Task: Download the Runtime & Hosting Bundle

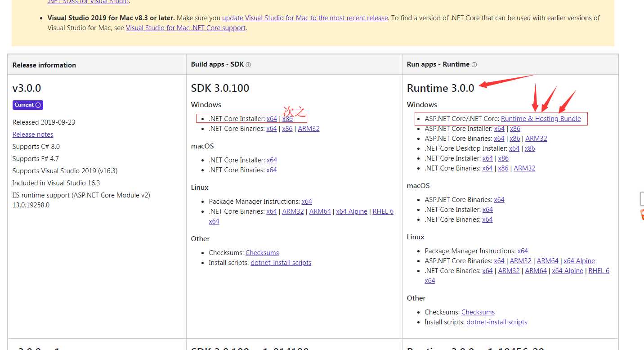Action: click(541, 119)
